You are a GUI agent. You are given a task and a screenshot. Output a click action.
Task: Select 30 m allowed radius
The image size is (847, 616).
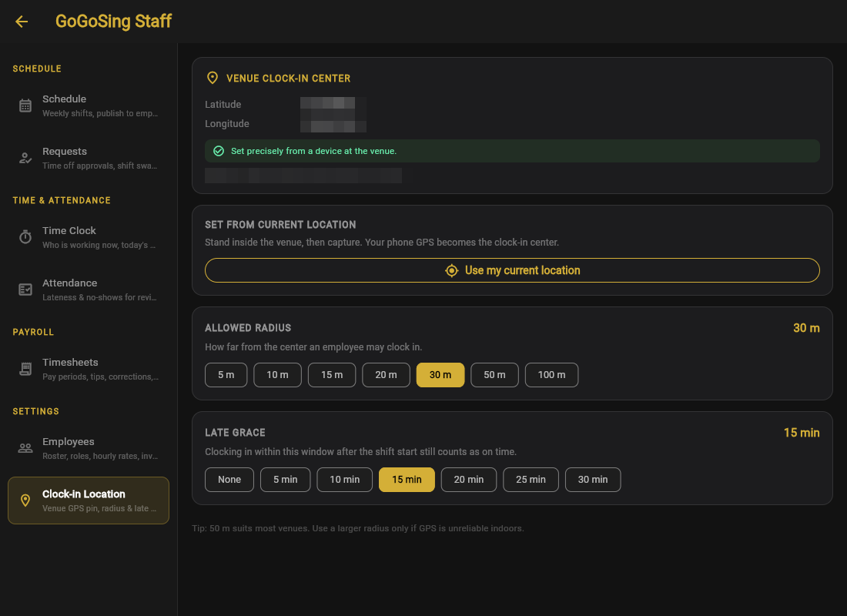pyautogui.click(x=440, y=375)
